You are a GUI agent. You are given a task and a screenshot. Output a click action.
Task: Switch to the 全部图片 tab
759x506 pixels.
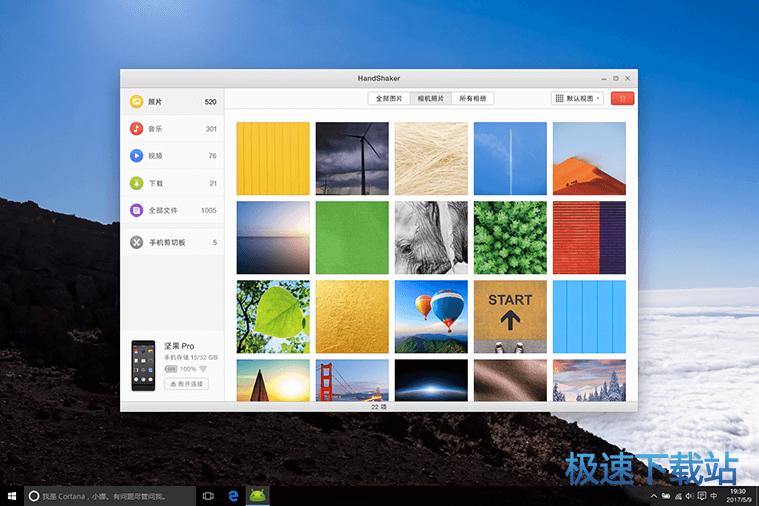tap(389, 98)
